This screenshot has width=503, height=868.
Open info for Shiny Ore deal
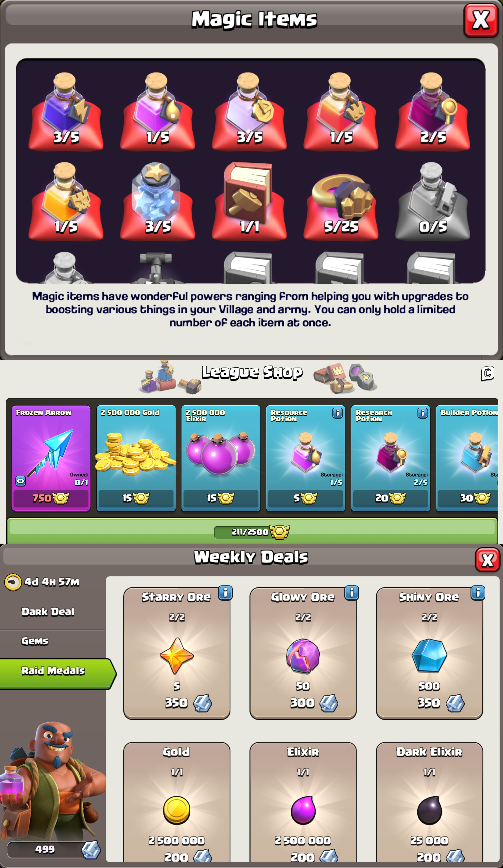478,593
